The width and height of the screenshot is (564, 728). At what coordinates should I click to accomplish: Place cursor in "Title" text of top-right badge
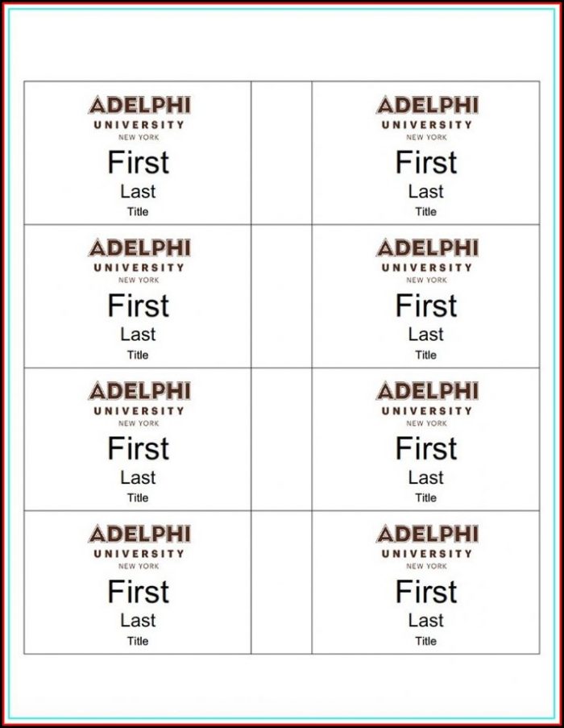pos(425,212)
